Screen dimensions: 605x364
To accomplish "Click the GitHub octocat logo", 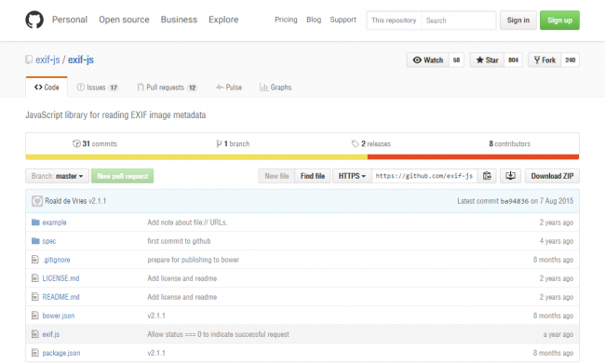I will click(34, 20).
